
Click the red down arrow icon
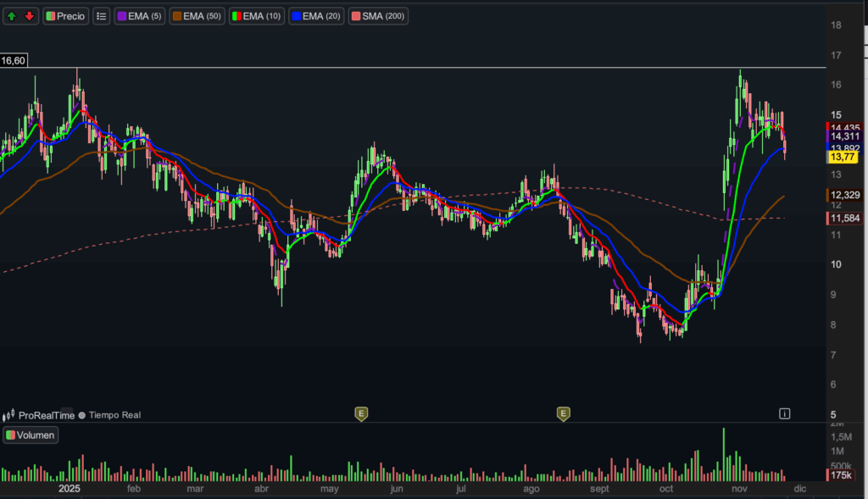click(x=29, y=16)
